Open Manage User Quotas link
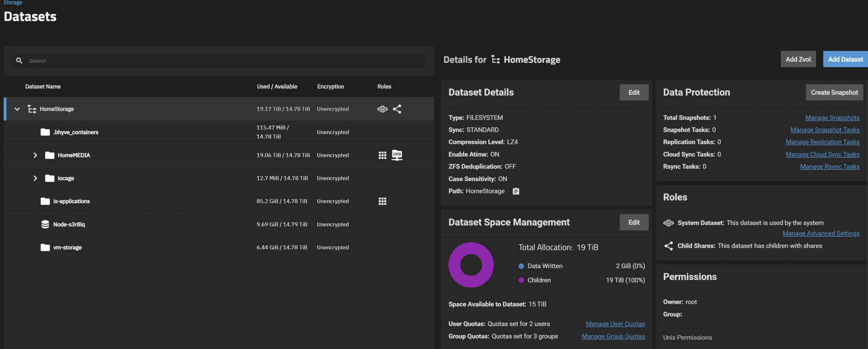 coord(615,324)
